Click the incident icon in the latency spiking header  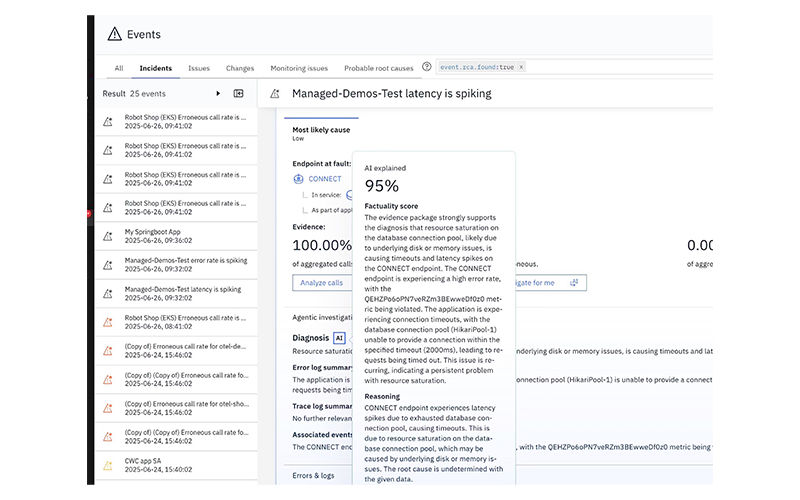(275, 93)
